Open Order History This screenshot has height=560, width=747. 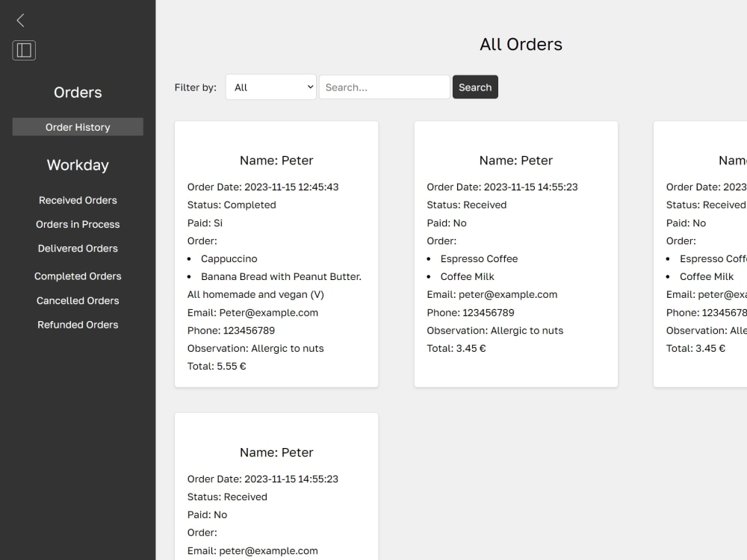pyautogui.click(x=78, y=127)
